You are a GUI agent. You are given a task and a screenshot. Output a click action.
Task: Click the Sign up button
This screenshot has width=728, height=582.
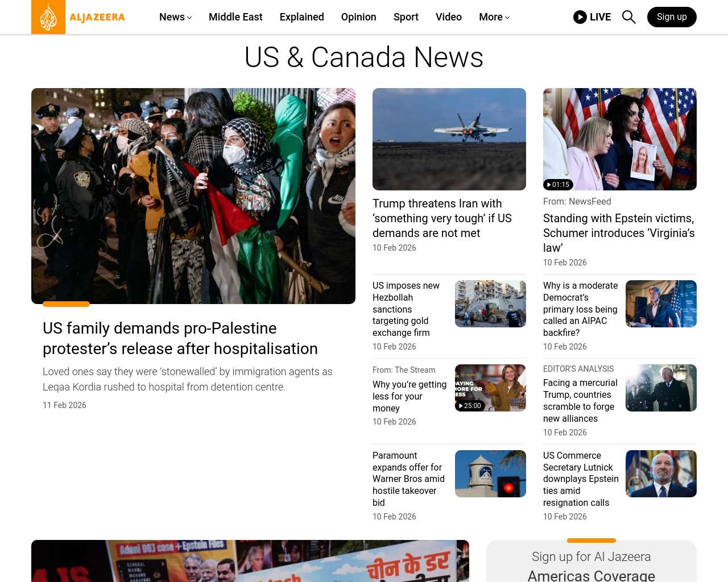(672, 17)
